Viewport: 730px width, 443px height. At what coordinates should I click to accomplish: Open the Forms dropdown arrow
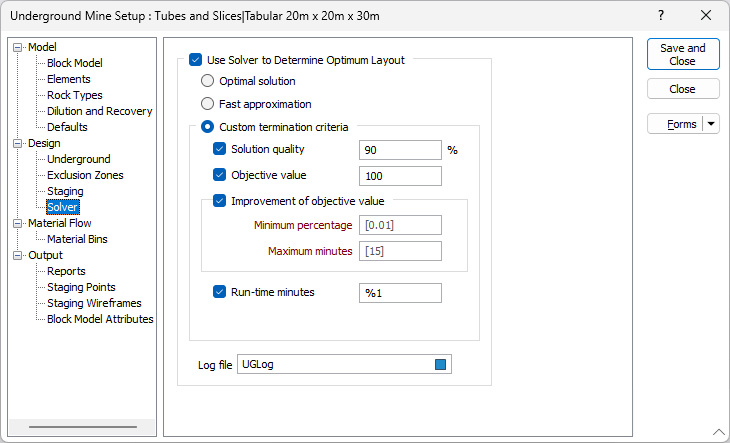(x=711, y=124)
